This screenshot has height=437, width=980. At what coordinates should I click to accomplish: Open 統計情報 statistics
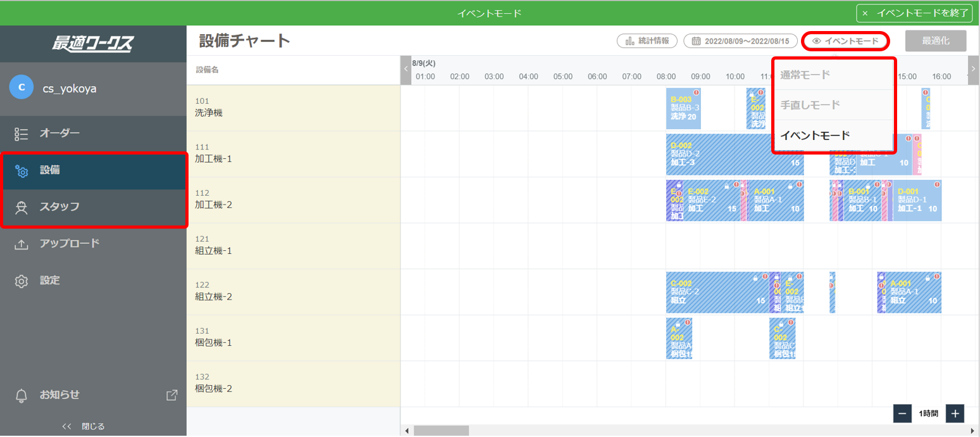click(647, 41)
